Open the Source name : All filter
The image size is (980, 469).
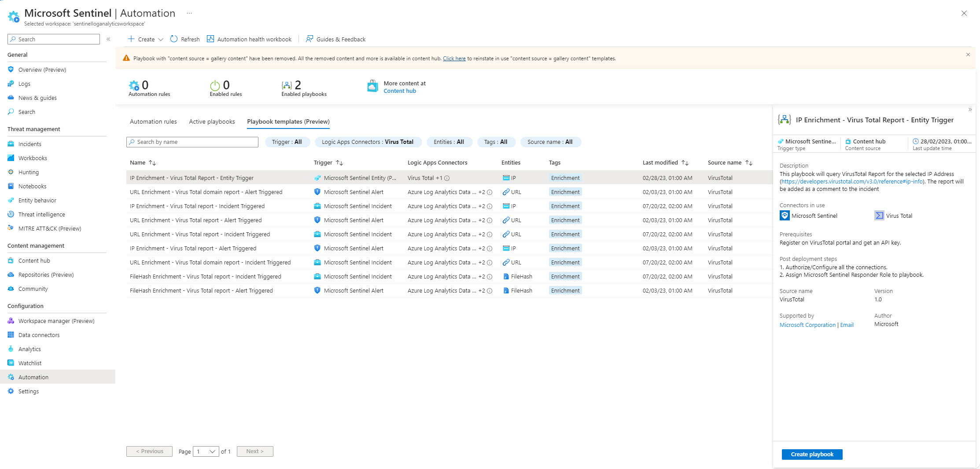[550, 142]
